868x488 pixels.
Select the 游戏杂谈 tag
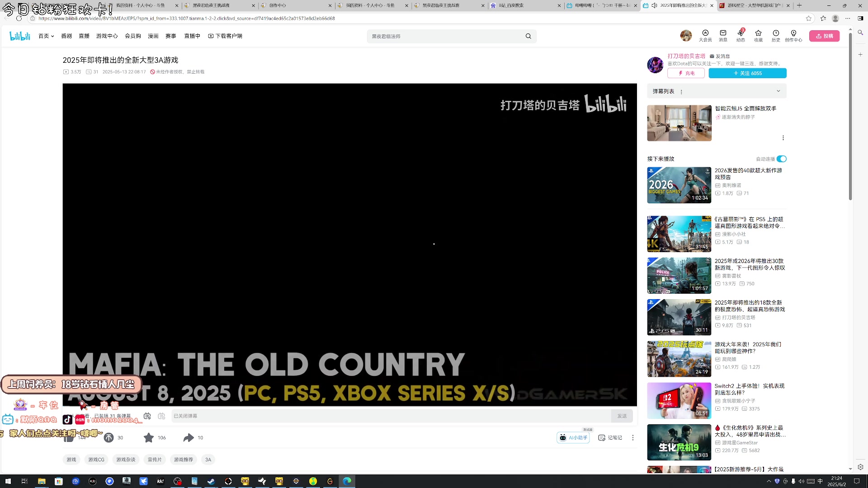(x=126, y=460)
